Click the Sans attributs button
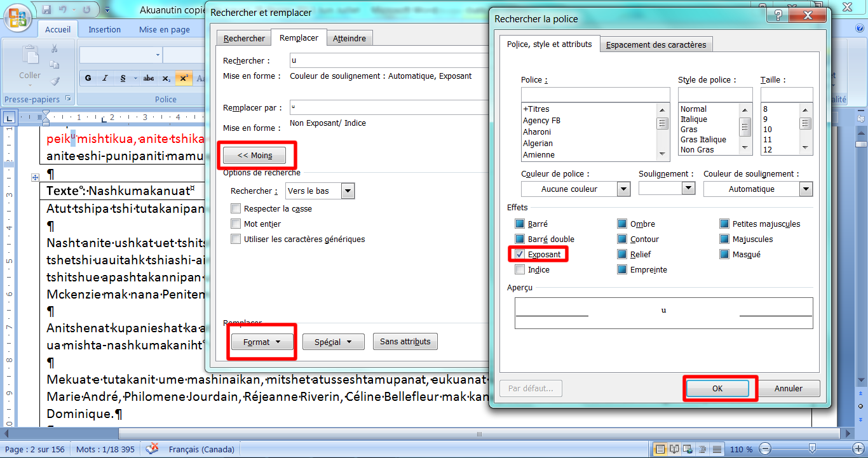868x458 pixels. coord(405,342)
